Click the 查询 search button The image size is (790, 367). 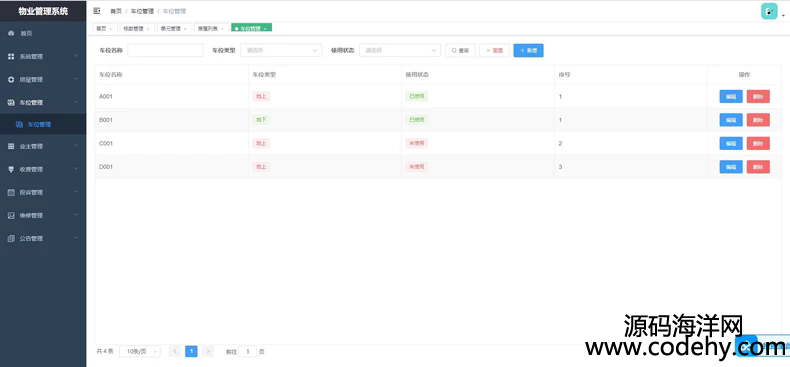(460, 50)
